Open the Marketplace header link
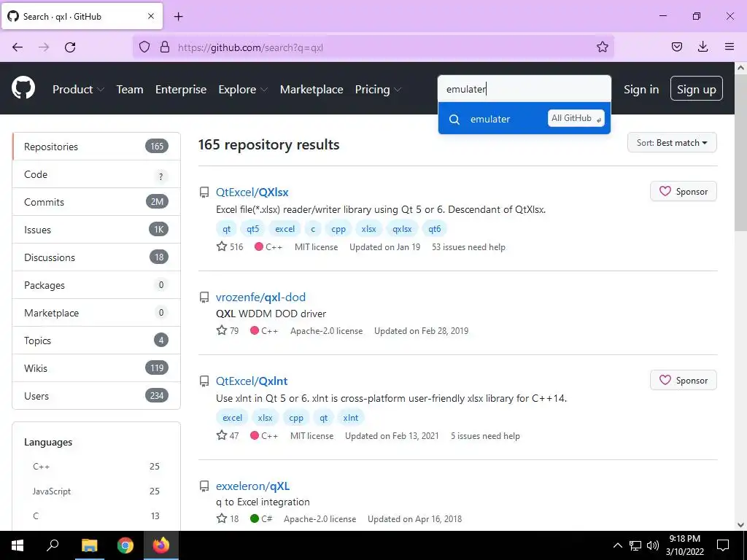Viewport: 747px width, 560px height. [x=311, y=89]
